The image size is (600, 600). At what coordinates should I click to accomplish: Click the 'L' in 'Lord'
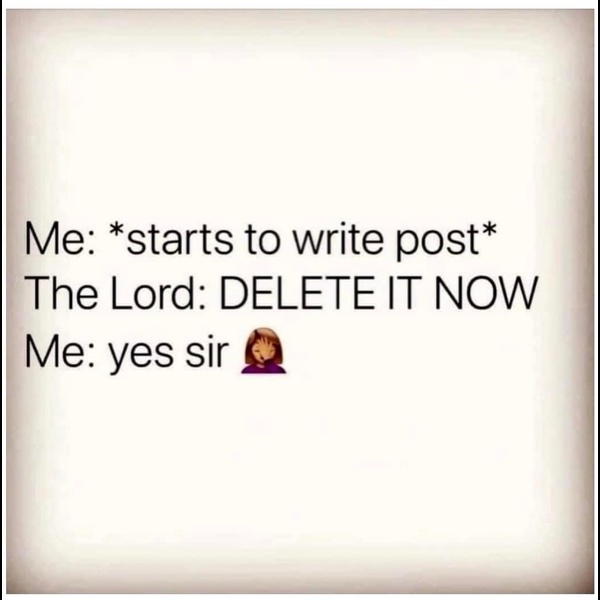120,293
